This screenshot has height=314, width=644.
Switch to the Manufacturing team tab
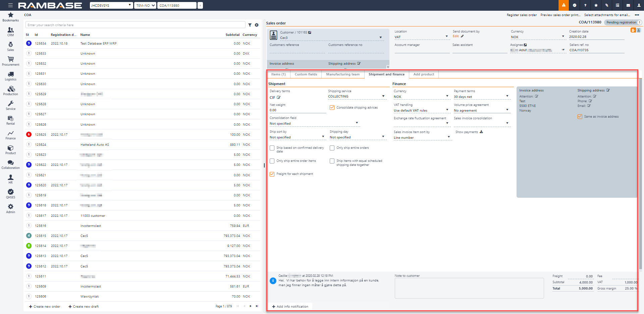[x=342, y=74]
